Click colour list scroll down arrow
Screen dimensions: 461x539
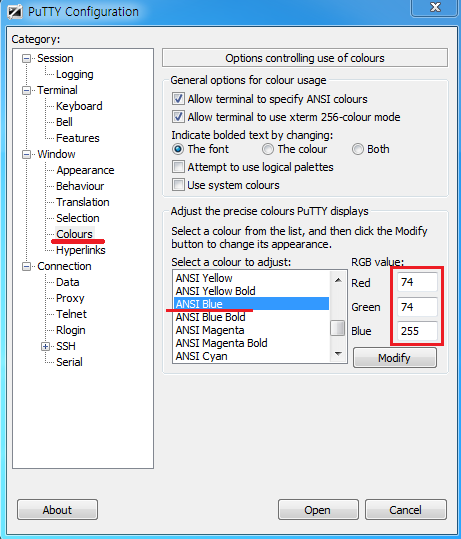[x=338, y=353]
